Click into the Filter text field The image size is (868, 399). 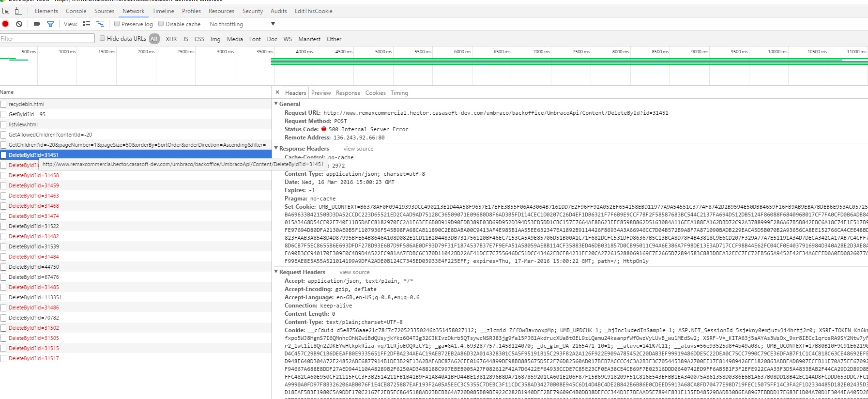47,39
